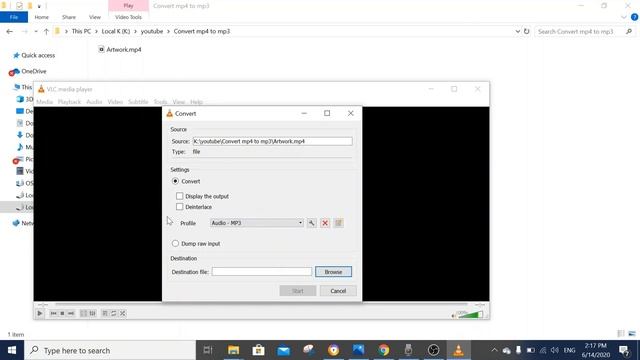Open the Video Tools ribbon tab
The image size is (640, 360).
pos(128,17)
